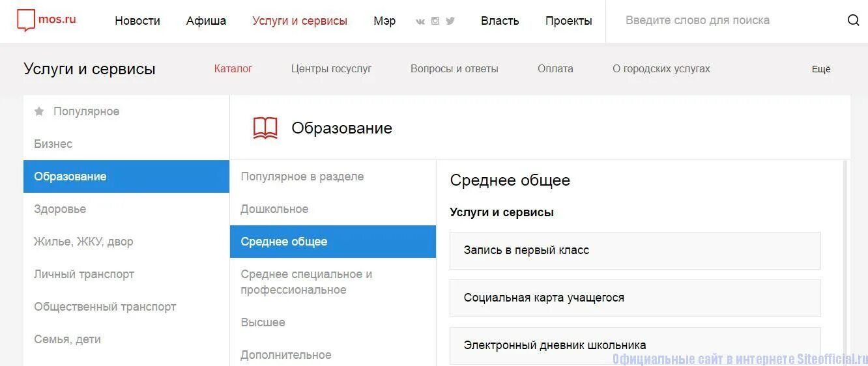This screenshot has height=366, width=868.
Task: Open the Проекты menu item
Action: [x=569, y=21]
